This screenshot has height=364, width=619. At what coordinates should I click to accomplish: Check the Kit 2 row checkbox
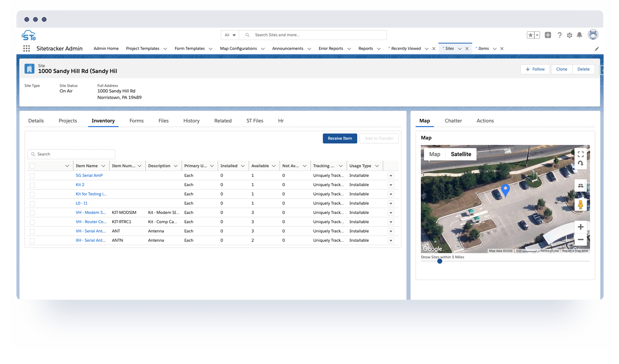point(32,185)
